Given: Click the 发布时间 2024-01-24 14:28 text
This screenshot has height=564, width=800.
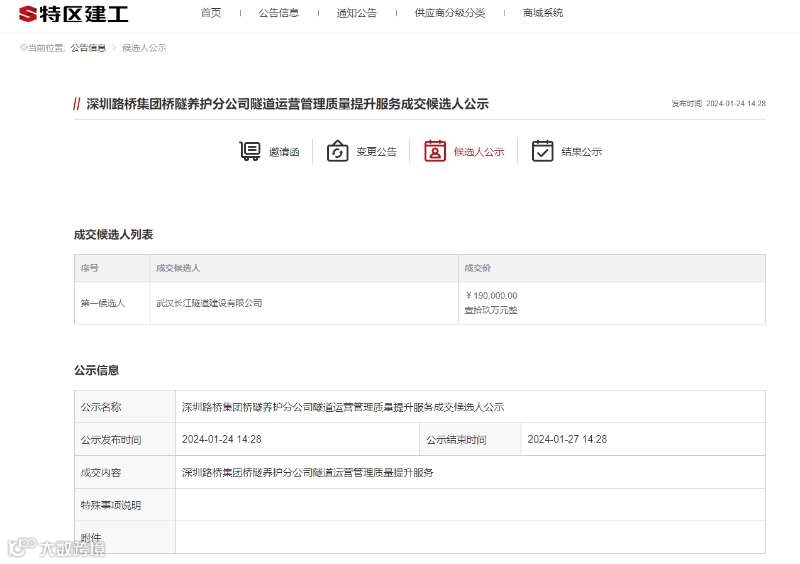Looking at the screenshot, I should click(718, 104).
